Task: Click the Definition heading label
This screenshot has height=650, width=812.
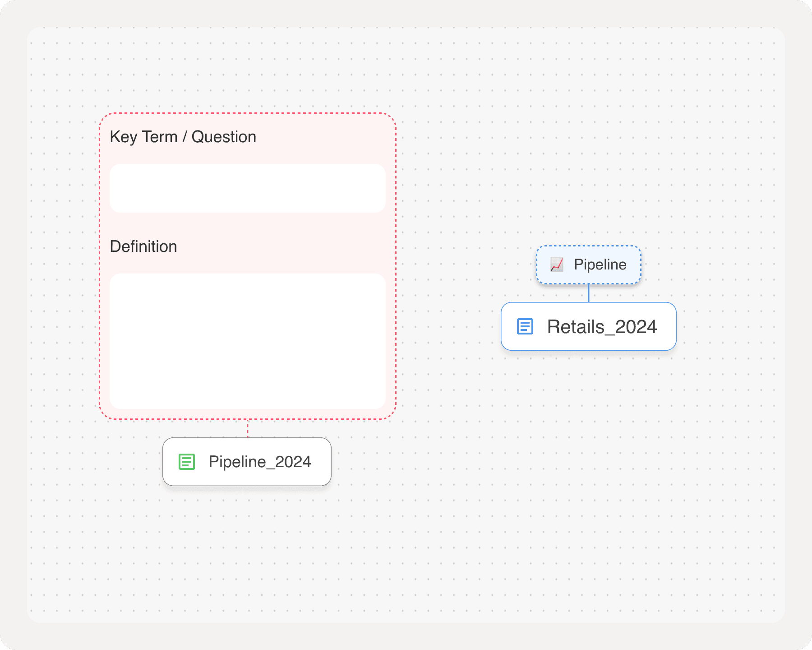Action: (143, 246)
